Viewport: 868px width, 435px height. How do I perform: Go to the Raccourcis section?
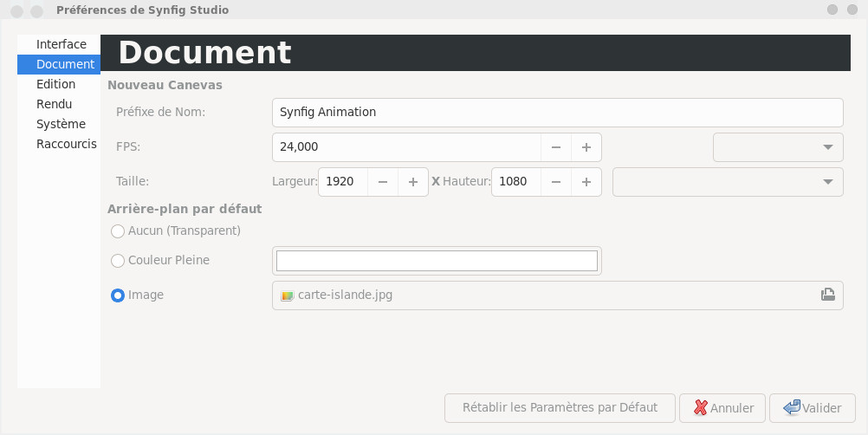(66, 144)
